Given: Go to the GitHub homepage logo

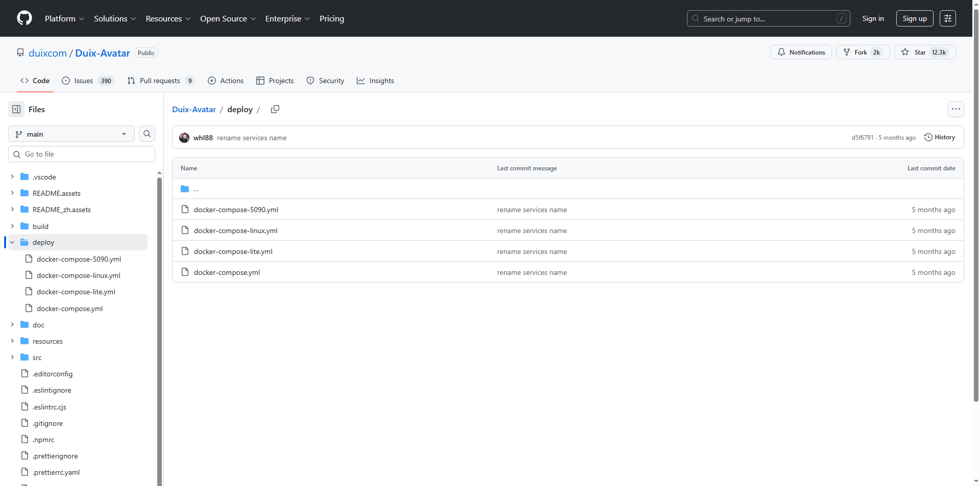Looking at the screenshot, I should (24, 18).
